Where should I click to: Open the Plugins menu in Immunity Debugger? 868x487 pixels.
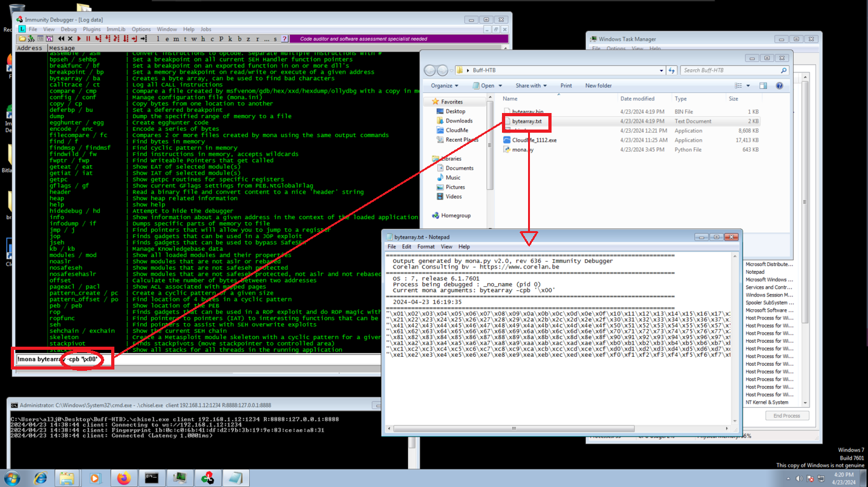point(92,29)
